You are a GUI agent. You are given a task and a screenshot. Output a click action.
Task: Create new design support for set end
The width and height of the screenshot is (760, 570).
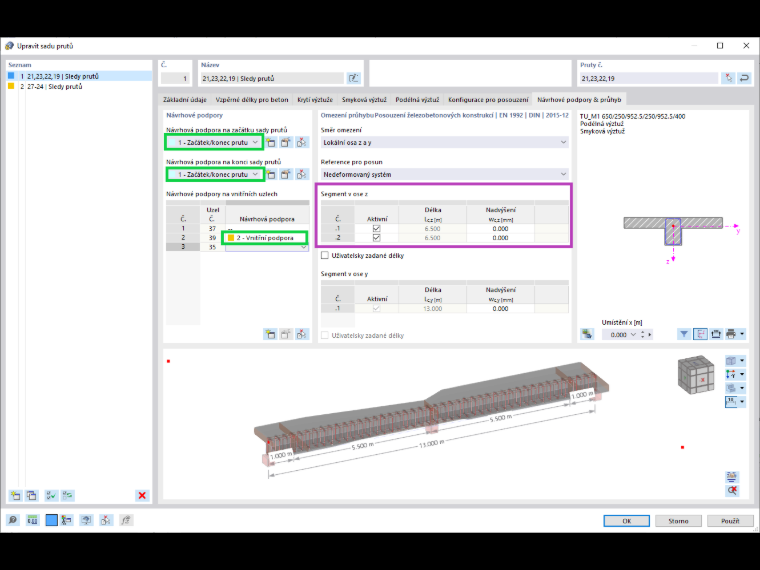(x=270, y=174)
